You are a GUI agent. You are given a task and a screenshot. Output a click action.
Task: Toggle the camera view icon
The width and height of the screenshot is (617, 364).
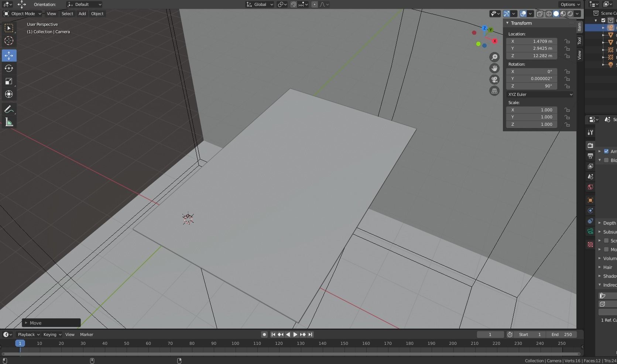click(x=494, y=80)
